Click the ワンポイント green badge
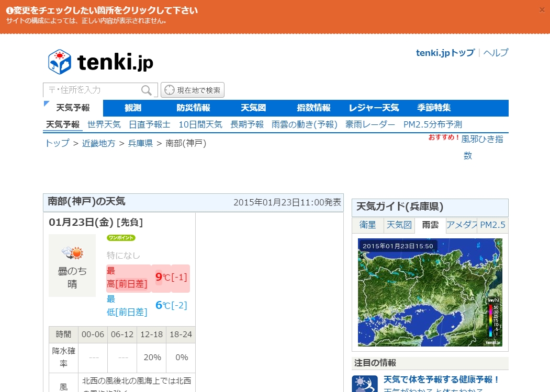The image size is (550, 392). coord(121,238)
